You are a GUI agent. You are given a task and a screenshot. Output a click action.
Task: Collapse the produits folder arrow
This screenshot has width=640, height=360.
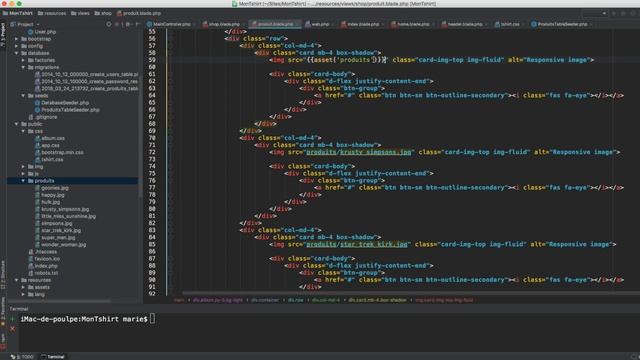[x=23, y=180]
